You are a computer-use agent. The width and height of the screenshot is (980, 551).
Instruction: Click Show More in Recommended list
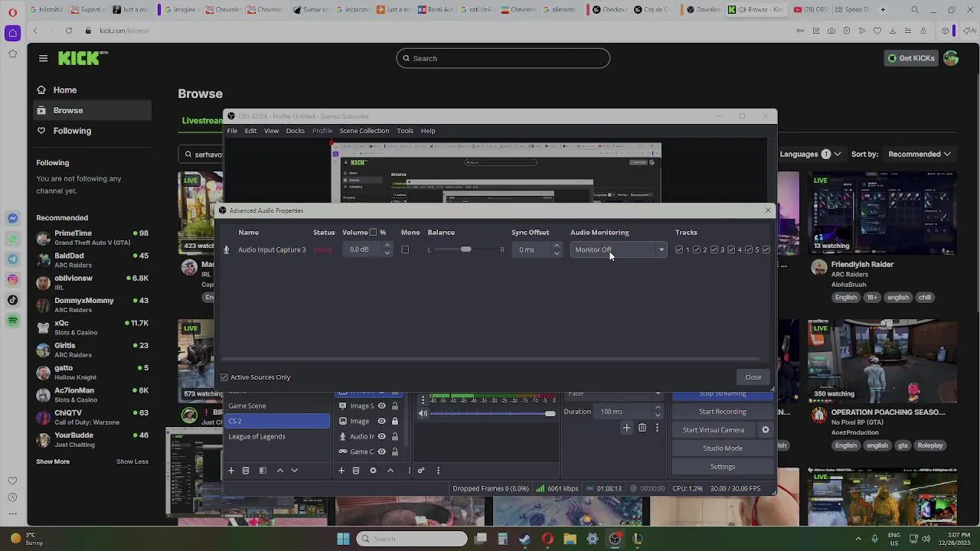[x=53, y=461]
